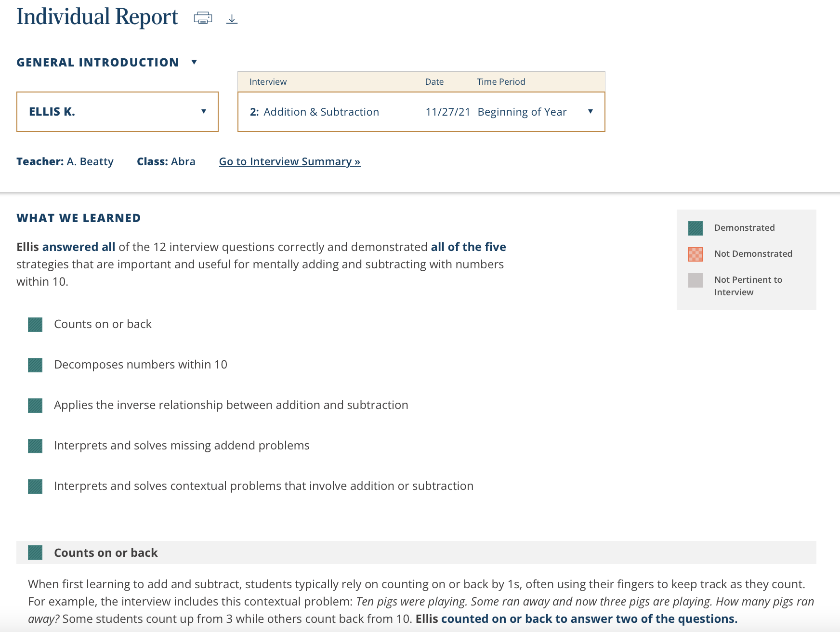840x632 pixels.
Task: Click the checkmark beside Decomposes numbers within 10
Action: tap(35, 365)
